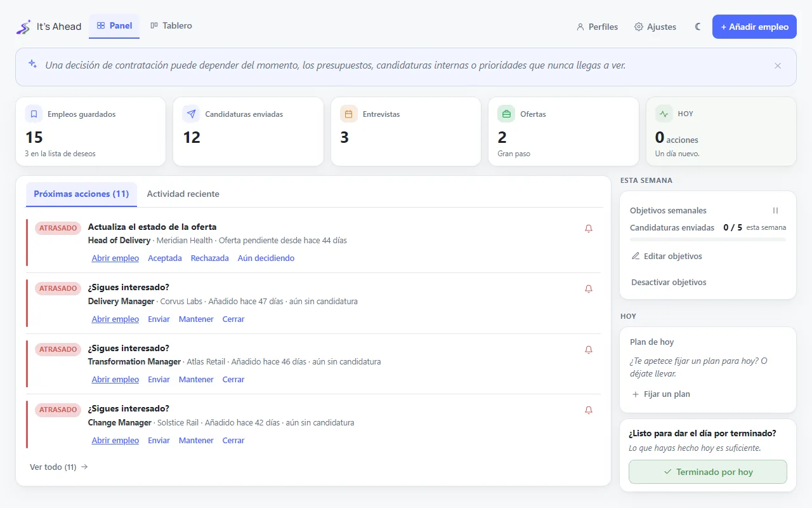
Task: Click Enviar for Delivery Manager
Action: [159, 319]
